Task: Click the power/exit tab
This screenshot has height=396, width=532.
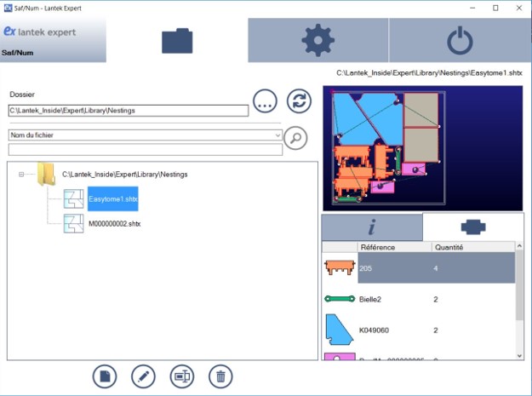Action: (460, 40)
